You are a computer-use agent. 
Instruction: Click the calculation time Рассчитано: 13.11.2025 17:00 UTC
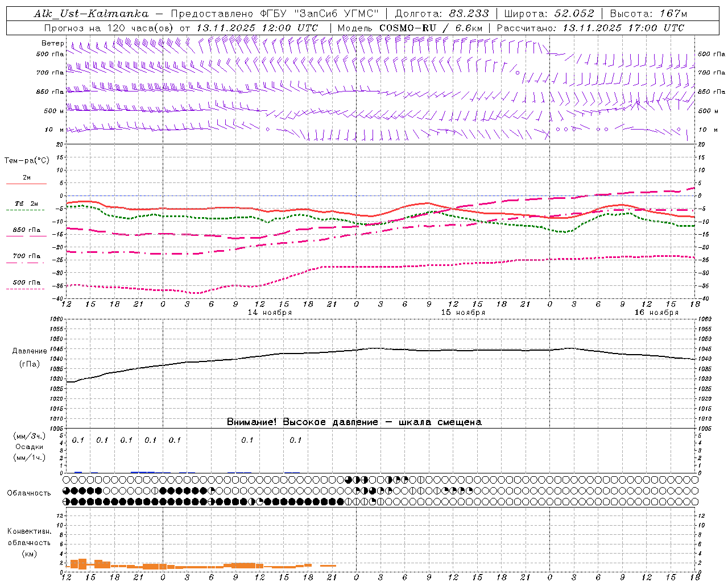590,28
